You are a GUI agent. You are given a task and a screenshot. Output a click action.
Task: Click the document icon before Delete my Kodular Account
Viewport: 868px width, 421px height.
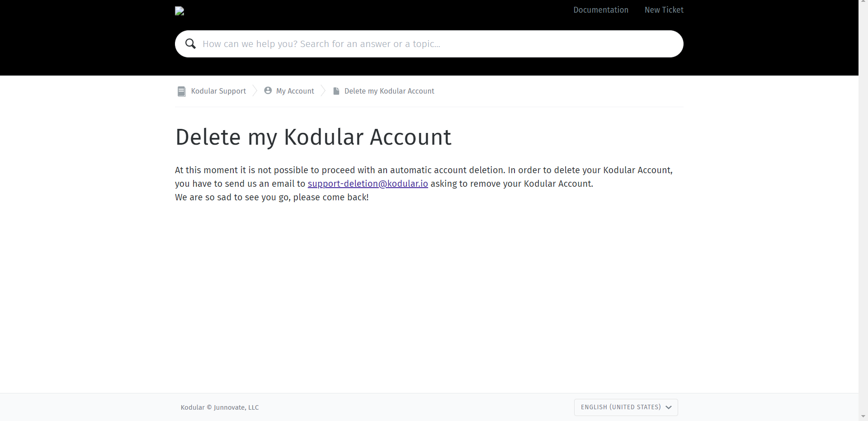336,91
